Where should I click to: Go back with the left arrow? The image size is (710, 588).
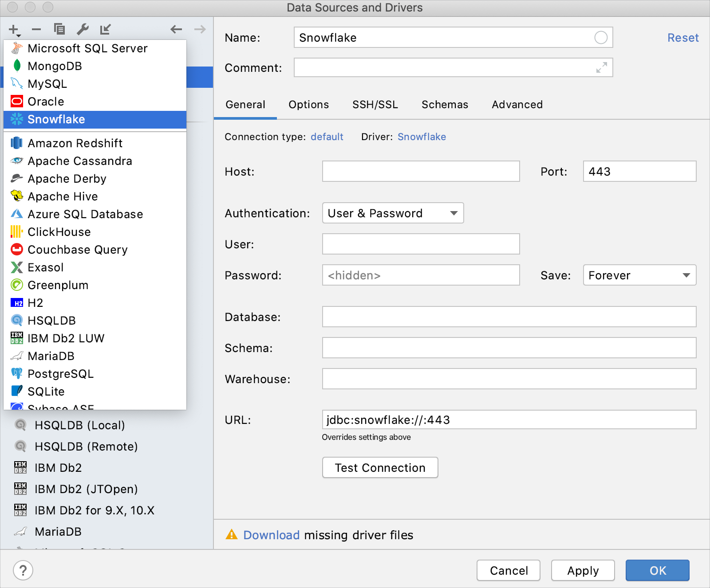[176, 29]
